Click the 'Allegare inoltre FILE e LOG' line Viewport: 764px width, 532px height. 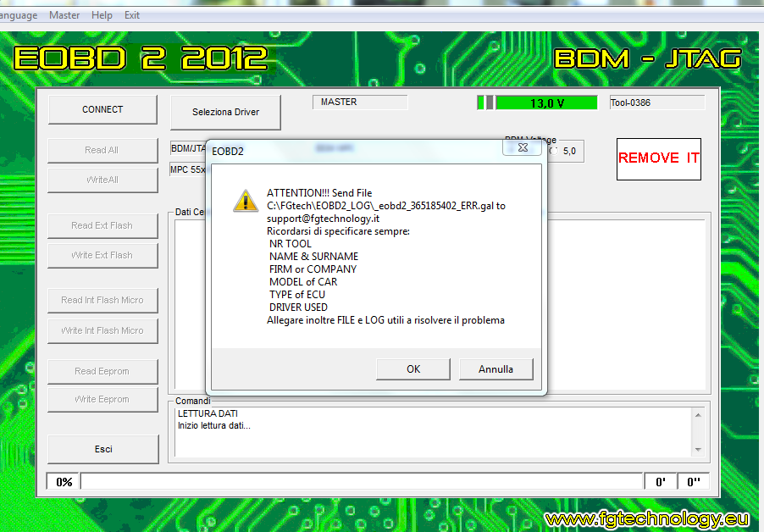click(386, 320)
